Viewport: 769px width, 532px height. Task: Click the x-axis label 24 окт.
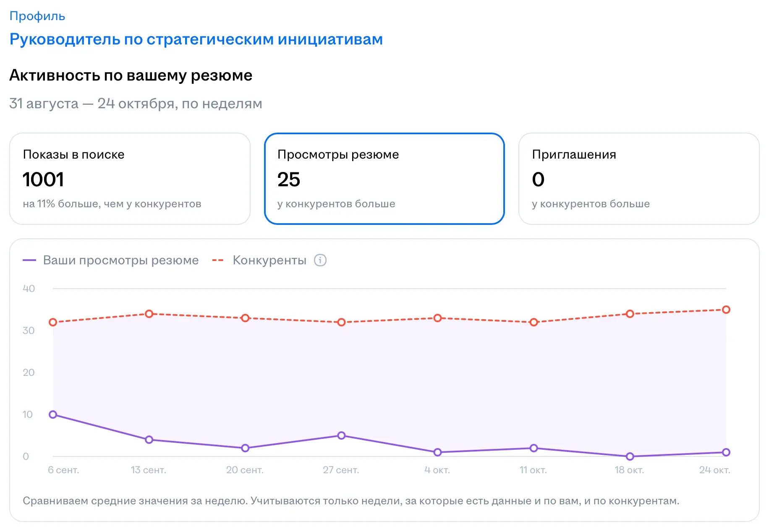coord(715,470)
